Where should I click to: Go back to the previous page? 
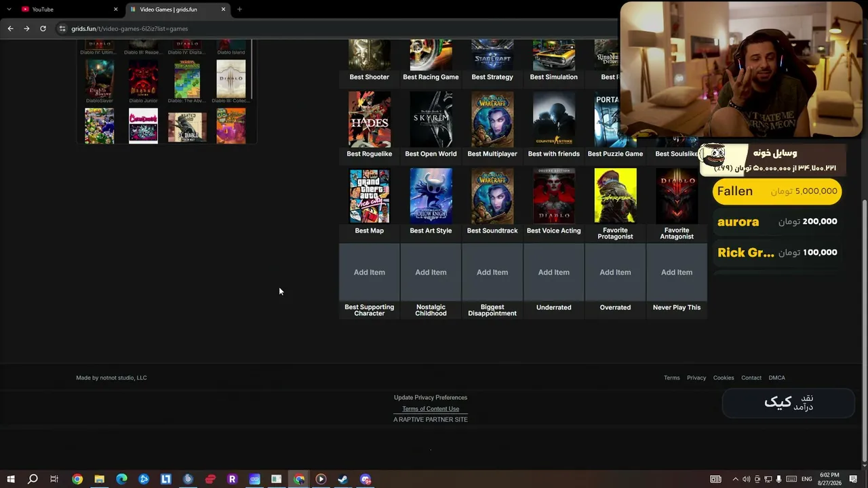coord(10,28)
